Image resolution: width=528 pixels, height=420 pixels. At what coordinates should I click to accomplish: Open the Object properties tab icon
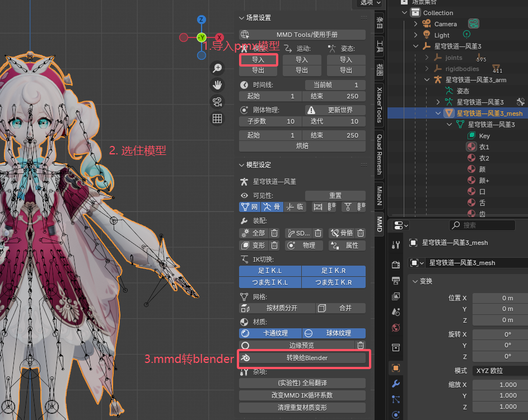pos(396,368)
